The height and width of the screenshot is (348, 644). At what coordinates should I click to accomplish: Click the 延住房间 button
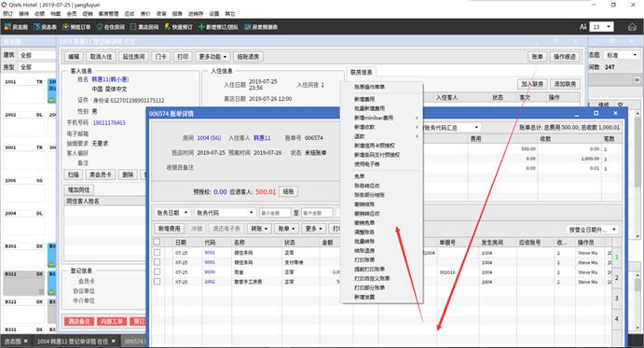133,57
